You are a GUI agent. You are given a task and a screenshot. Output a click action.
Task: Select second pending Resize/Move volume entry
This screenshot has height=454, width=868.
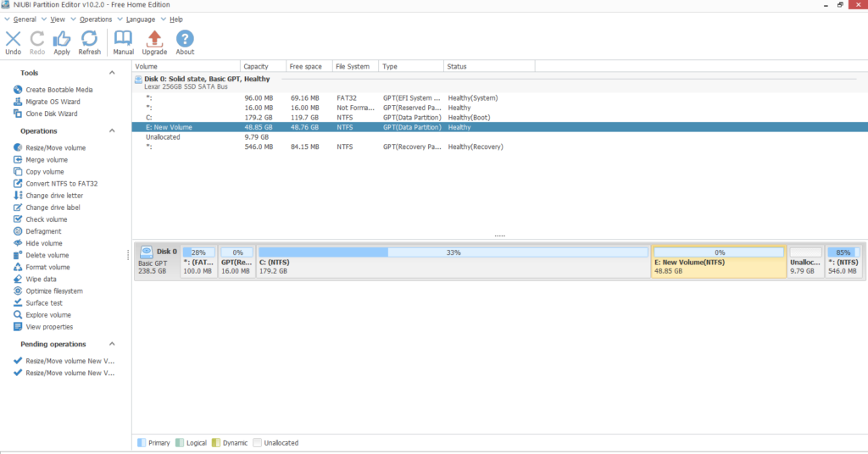pyautogui.click(x=64, y=373)
